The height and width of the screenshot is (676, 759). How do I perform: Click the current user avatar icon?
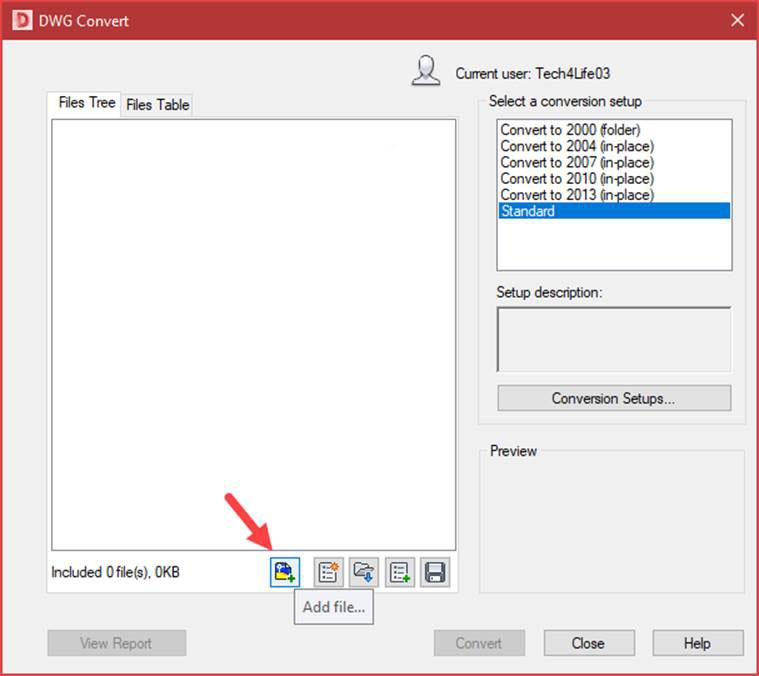426,71
